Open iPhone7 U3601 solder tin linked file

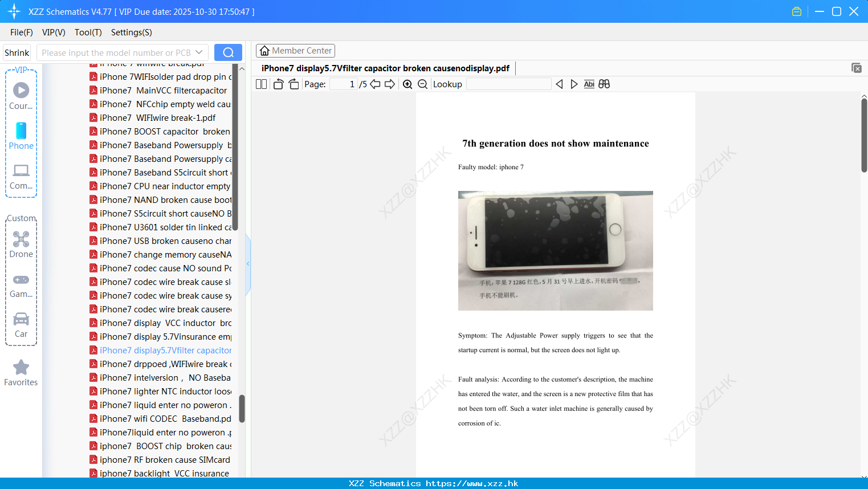tap(161, 227)
